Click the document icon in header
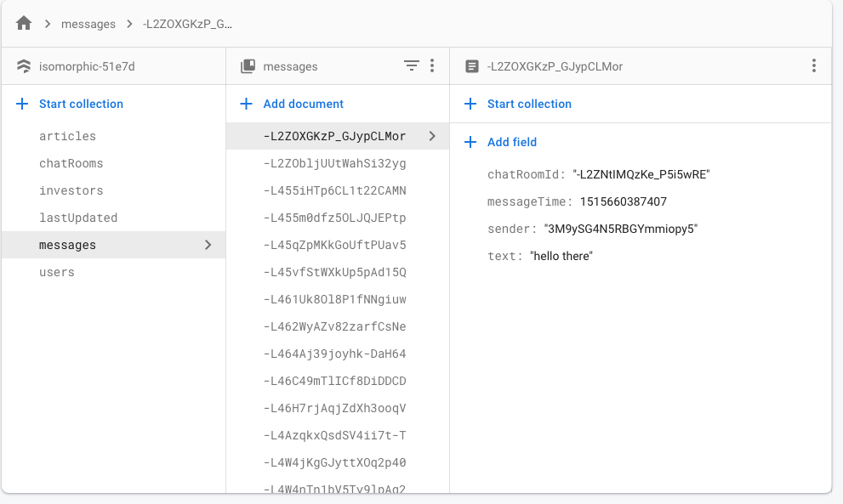843x504 pixels. point(472,66)
